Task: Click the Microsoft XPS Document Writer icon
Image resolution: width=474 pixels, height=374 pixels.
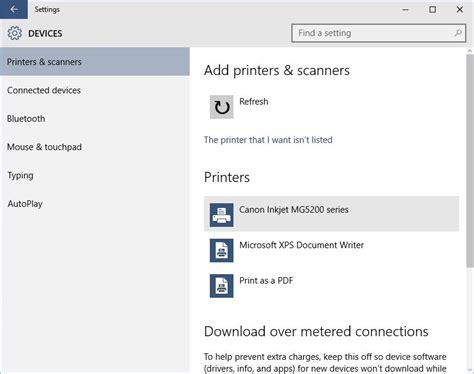Action: coord(221,250)
